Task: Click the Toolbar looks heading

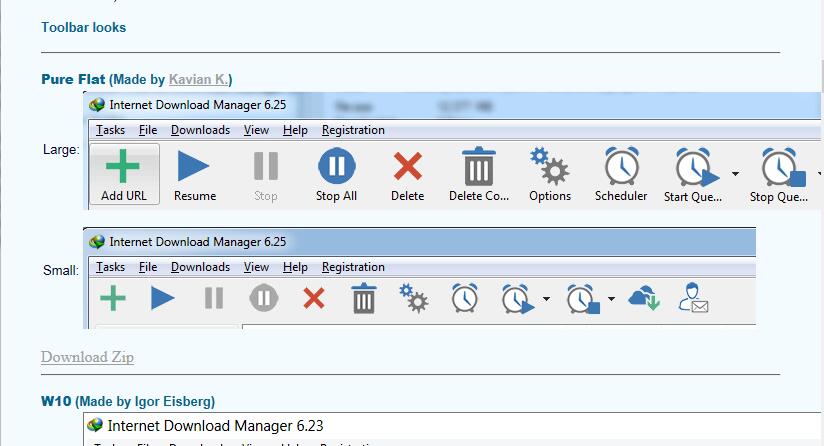Action: click(x=84, y=27)
